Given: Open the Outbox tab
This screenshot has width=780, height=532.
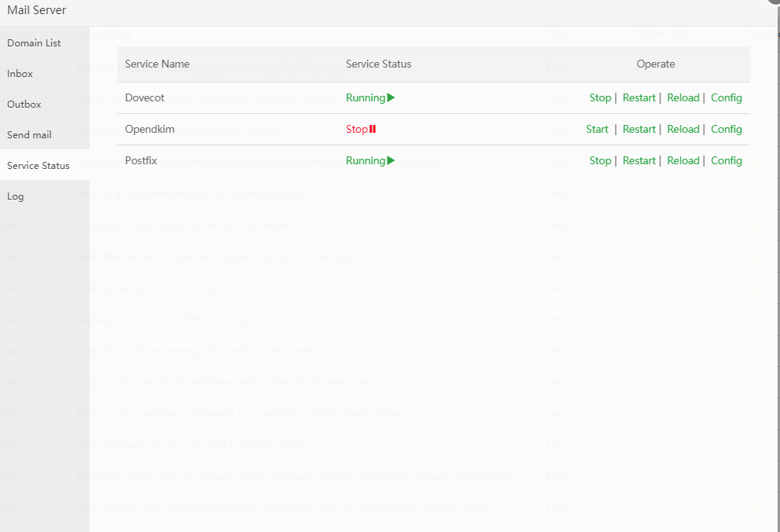Looking at the screenshot, I should (x=24, y=105).
